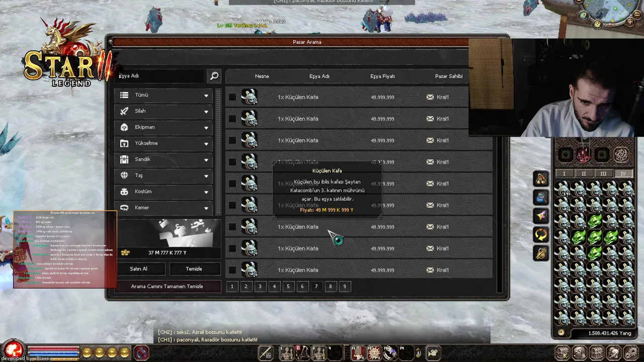The height and width of the screenshot is (362, 644).
Task: Use quick-slot 1 item on bottom bar
Action: [286, 353]
